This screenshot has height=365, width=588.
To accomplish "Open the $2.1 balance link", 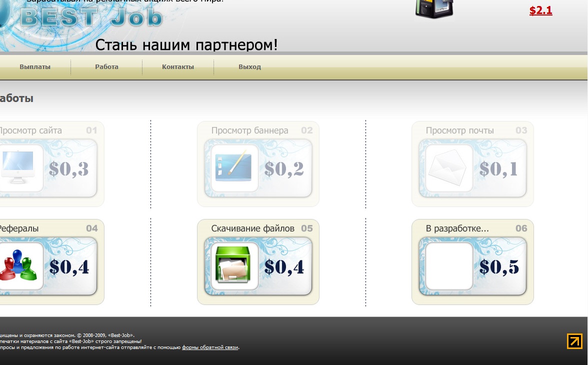I will tap(541, 10).
